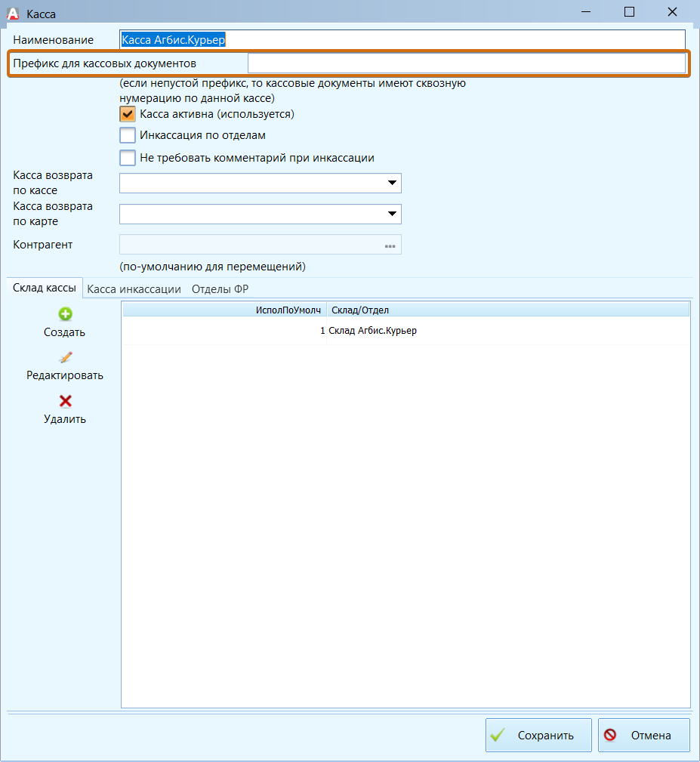Click the Сохранить button
Image resolution: width=700 pixels, height=762 pixels.
(538, 735)
